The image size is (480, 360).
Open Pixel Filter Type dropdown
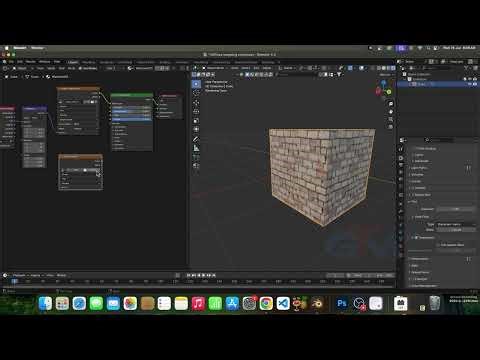pyautogui.click(x=455, y=224)
